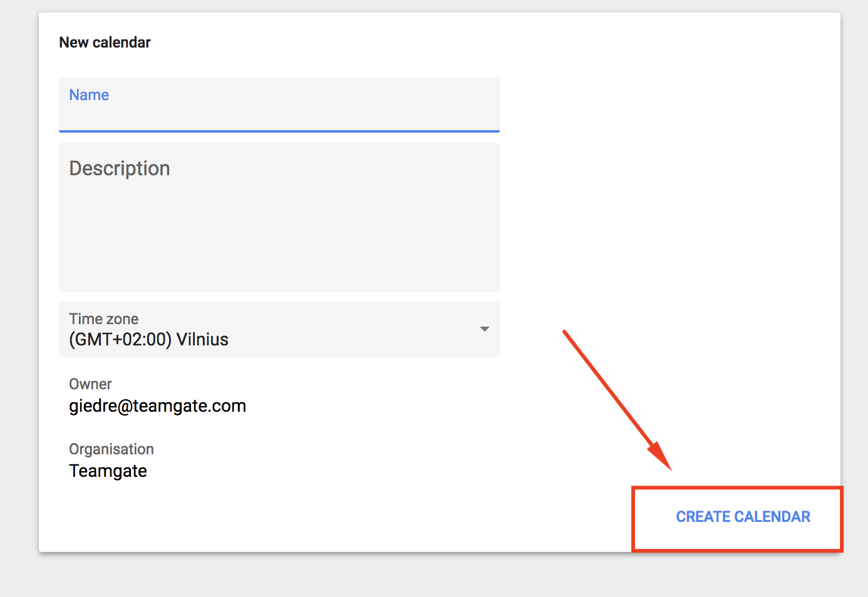Click the Teamgate organisation value

tap(108, 471)
